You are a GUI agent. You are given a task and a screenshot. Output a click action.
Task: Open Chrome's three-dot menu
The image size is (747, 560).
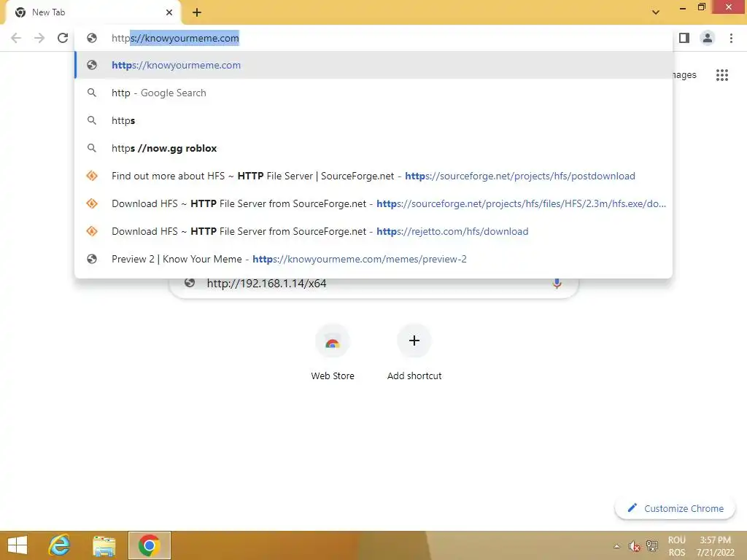pyautogui.click(x=731, y=38)
